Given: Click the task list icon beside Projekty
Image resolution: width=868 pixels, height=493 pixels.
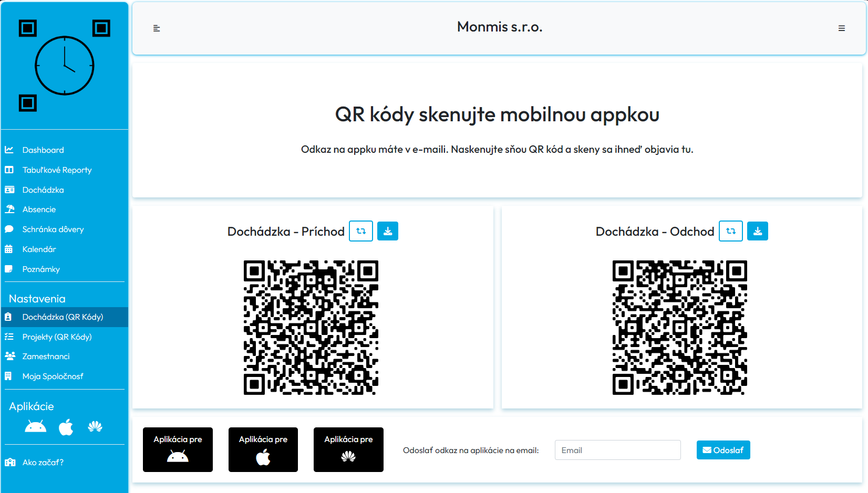Looking at the screenshot, I should [x=9, y=337].
